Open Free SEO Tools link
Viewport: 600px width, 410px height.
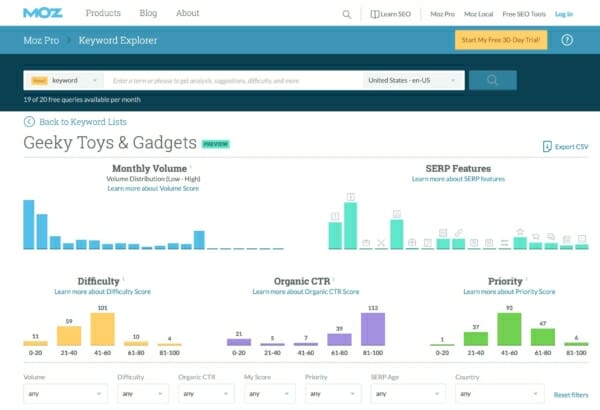point(524,14)
